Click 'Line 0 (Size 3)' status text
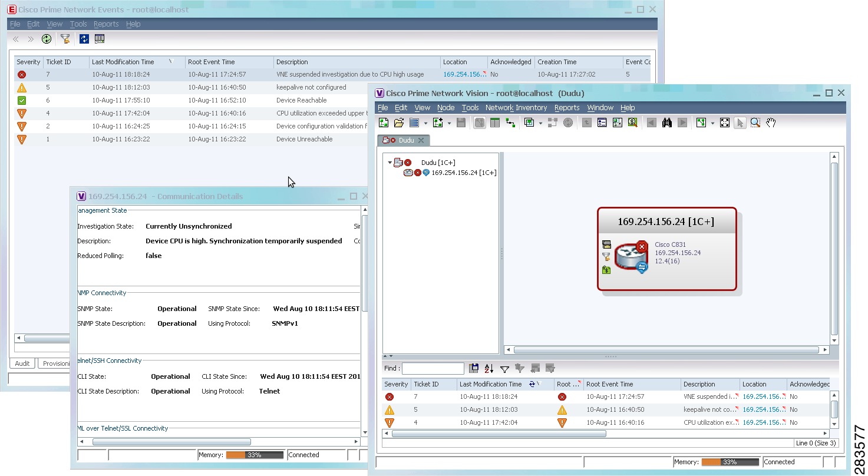The height and width of the screenshot is (476, 868). [x=816, y=443]
